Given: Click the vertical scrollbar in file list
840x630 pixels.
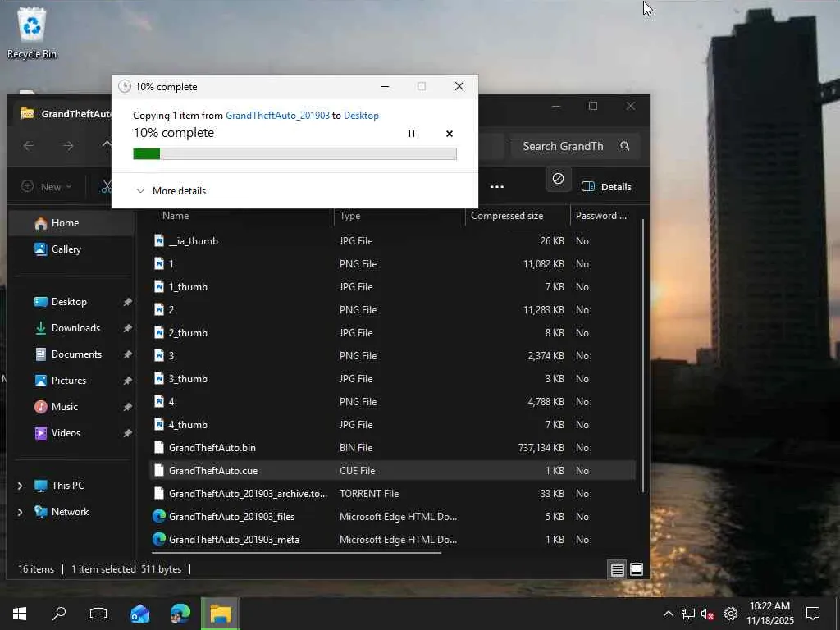Looking at the screenshot, I should pyautogui.click(x=643, y=356).
